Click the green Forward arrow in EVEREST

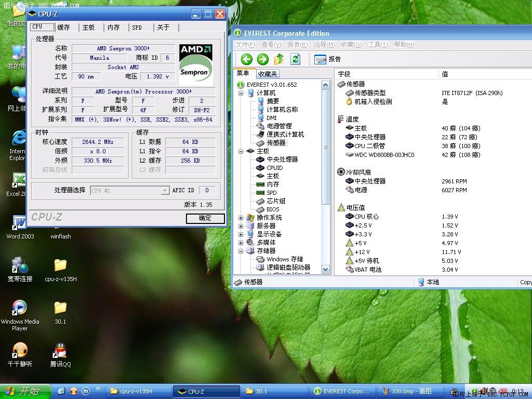pyautogui.click(x=262, y=59)
